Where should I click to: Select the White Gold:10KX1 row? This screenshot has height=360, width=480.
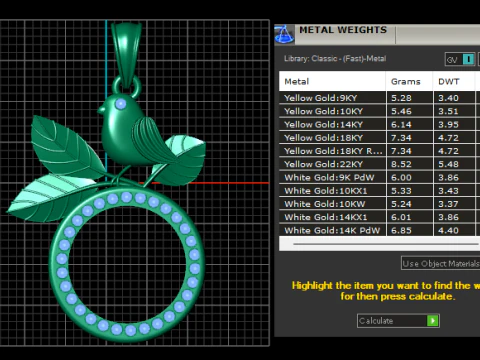[x=379, y=191]
